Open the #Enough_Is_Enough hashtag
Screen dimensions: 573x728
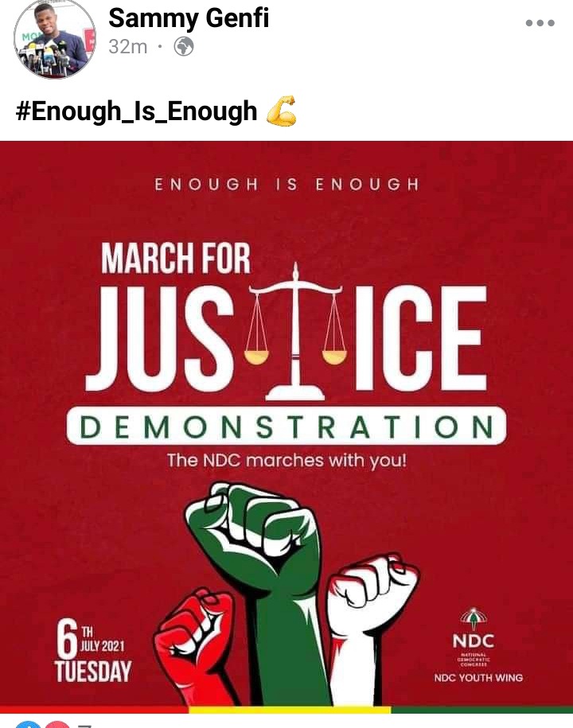(137, 111)
